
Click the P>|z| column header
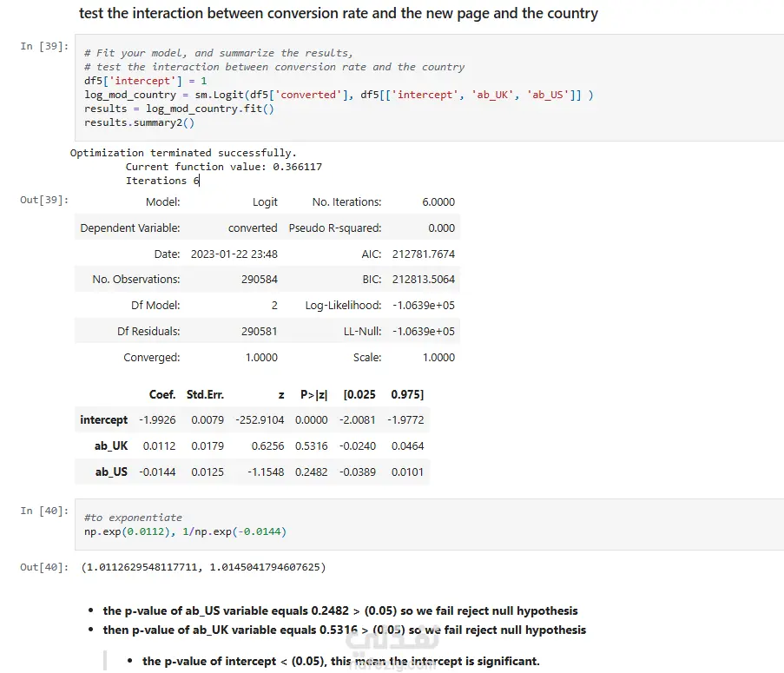[x=314, y=394]
